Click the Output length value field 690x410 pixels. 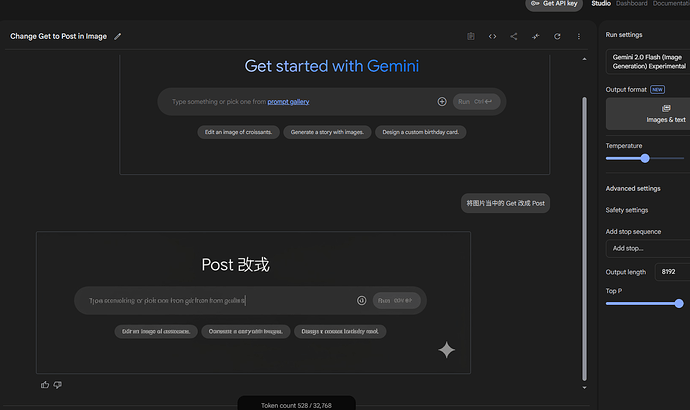tap(672, 272)
